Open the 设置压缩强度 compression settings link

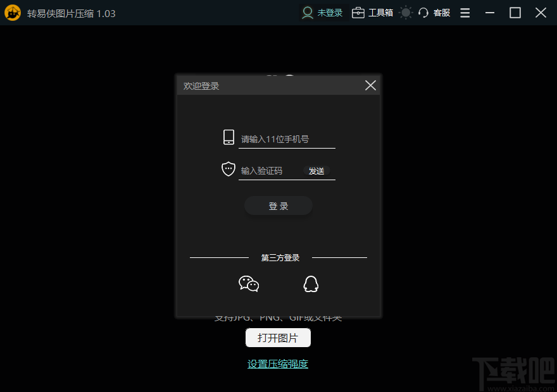[278, 364]
